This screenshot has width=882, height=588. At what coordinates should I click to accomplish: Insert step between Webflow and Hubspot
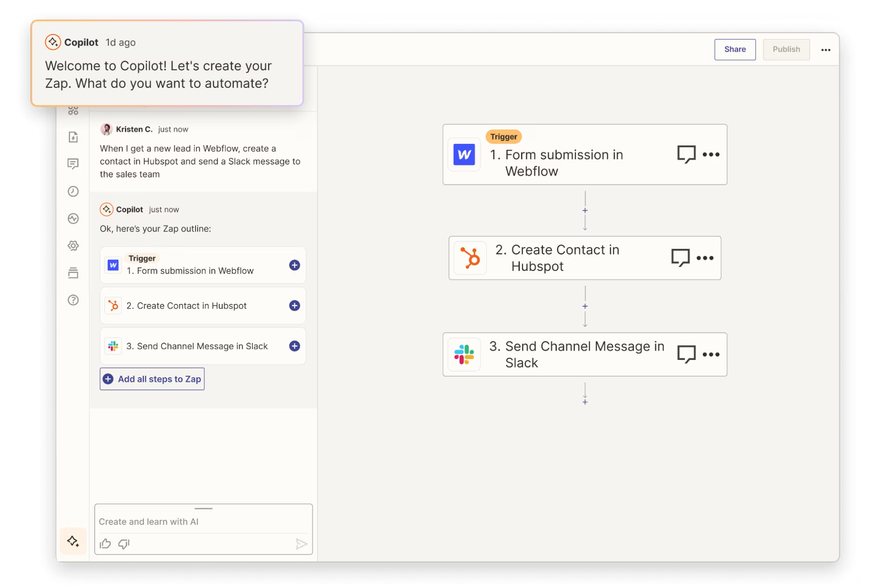(585, 211)
